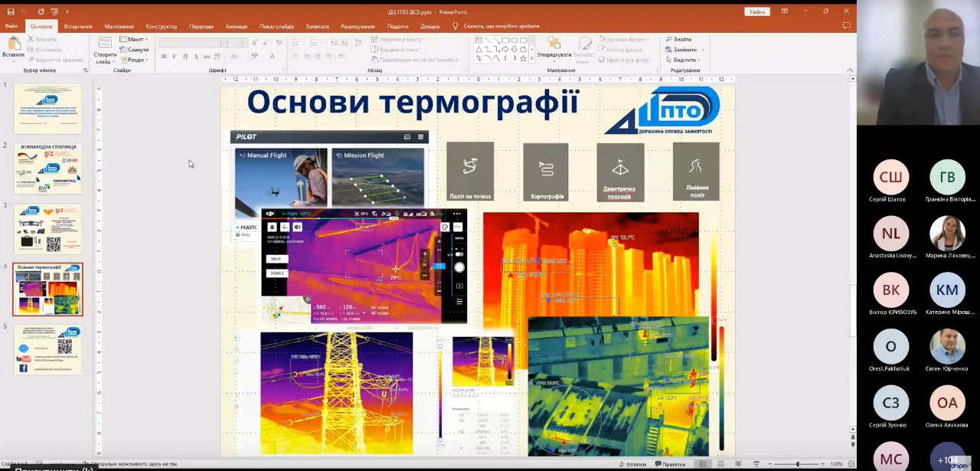Switch to the Вставлення tab

coord(78,26)
